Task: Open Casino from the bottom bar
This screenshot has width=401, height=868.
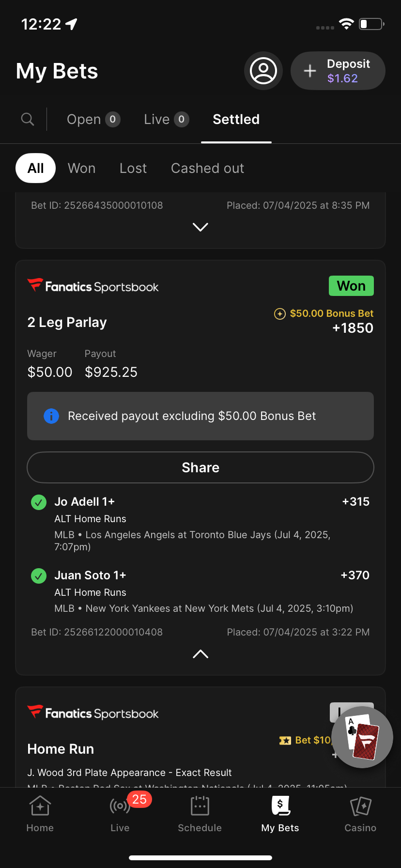Action: point(360,814)
